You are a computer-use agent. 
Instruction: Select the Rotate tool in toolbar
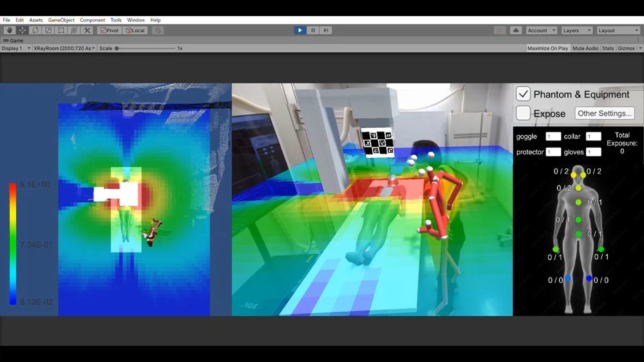(35, 30)
